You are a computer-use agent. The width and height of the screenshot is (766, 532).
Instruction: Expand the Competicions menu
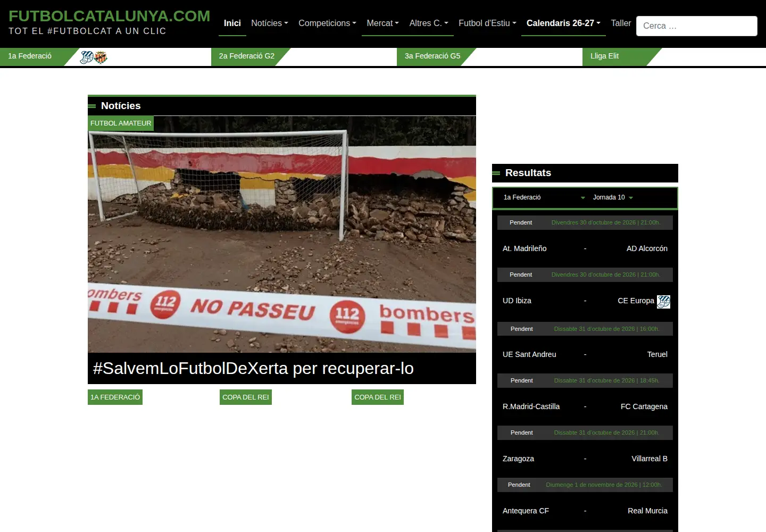point(327,23)
